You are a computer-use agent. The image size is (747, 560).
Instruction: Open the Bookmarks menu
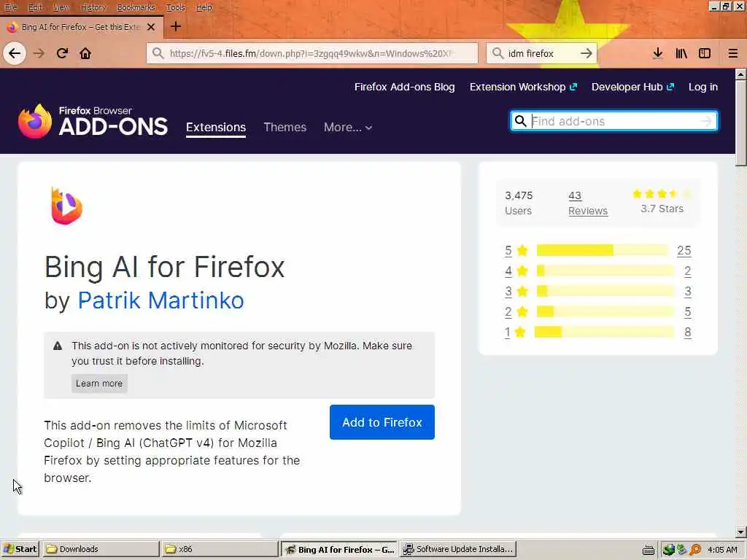click(136, 7)
